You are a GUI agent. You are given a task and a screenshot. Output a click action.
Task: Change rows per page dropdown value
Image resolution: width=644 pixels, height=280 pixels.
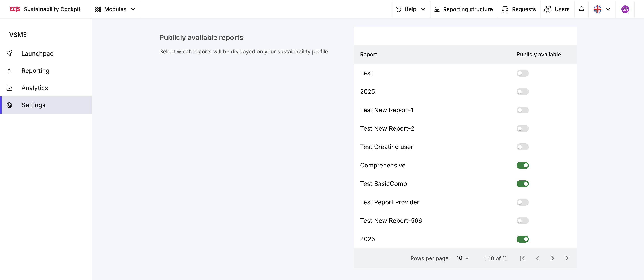pos(462,258)
